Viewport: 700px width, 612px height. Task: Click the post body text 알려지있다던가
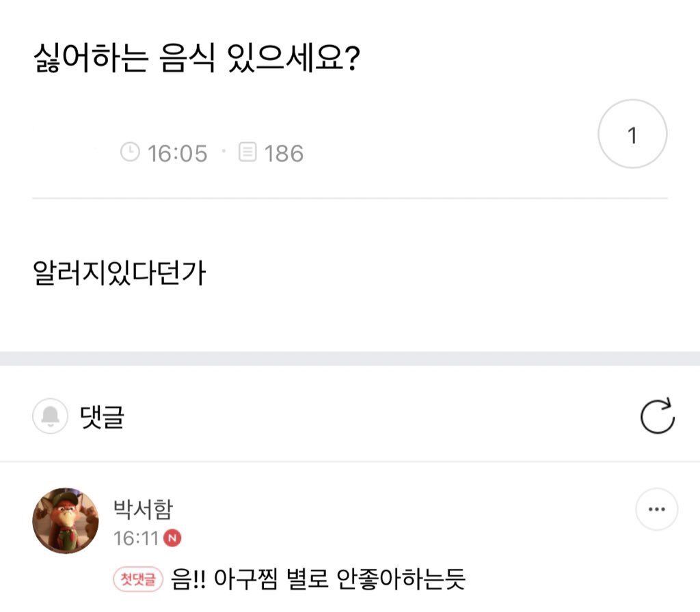[119, 273]
